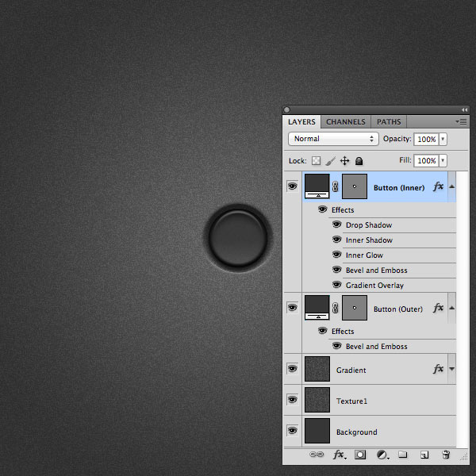Hide the Background layer
Viewport: 476px width, 476px height.
point(292,431)
